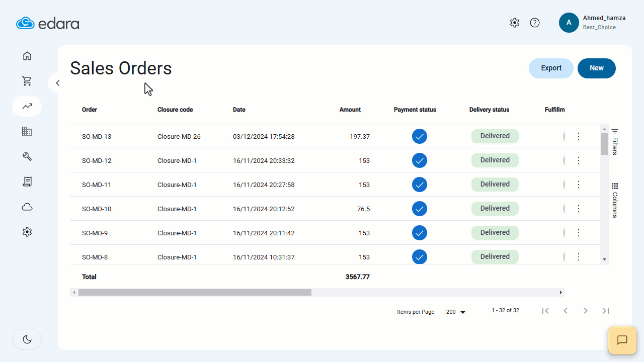Open the help question mark icon

(x=535, y=23)
